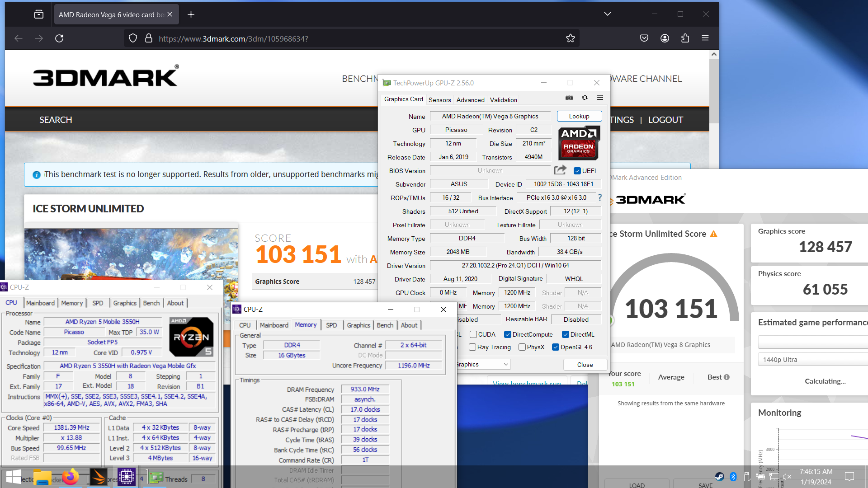The width and height of the screenshot is (868, 488).
Task: Open File Explorer from the taskbar
Action: pos(42,477)
